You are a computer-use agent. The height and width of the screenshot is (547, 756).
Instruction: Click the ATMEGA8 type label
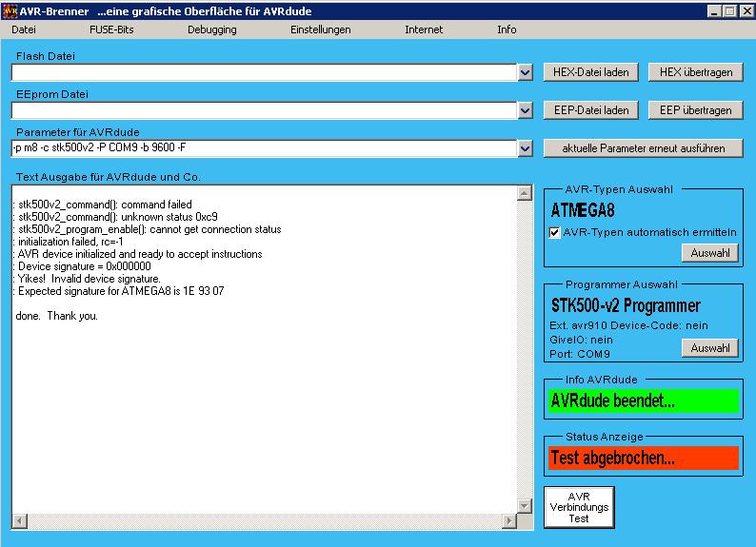click(x=583, y=211)
